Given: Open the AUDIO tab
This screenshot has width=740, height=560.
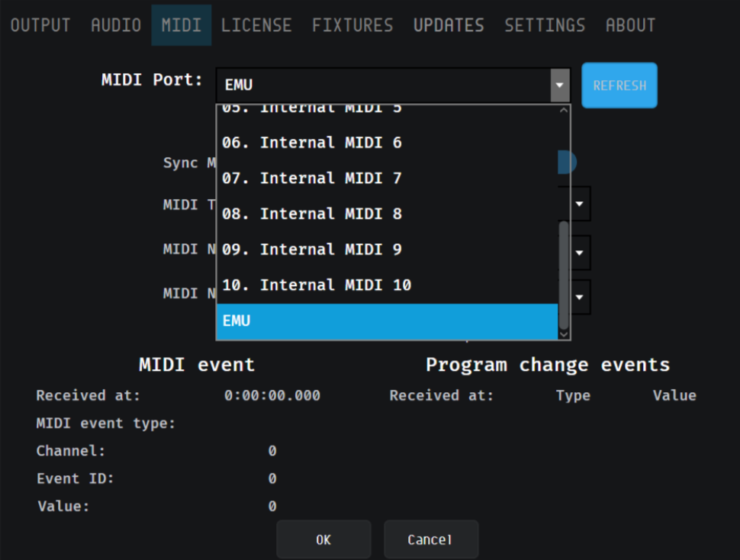Looking at the screenshot, I should tap(116, 25).
